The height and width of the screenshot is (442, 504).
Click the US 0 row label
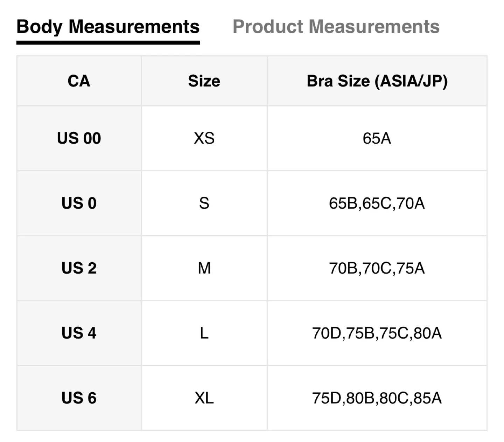[x=79, y=203]
